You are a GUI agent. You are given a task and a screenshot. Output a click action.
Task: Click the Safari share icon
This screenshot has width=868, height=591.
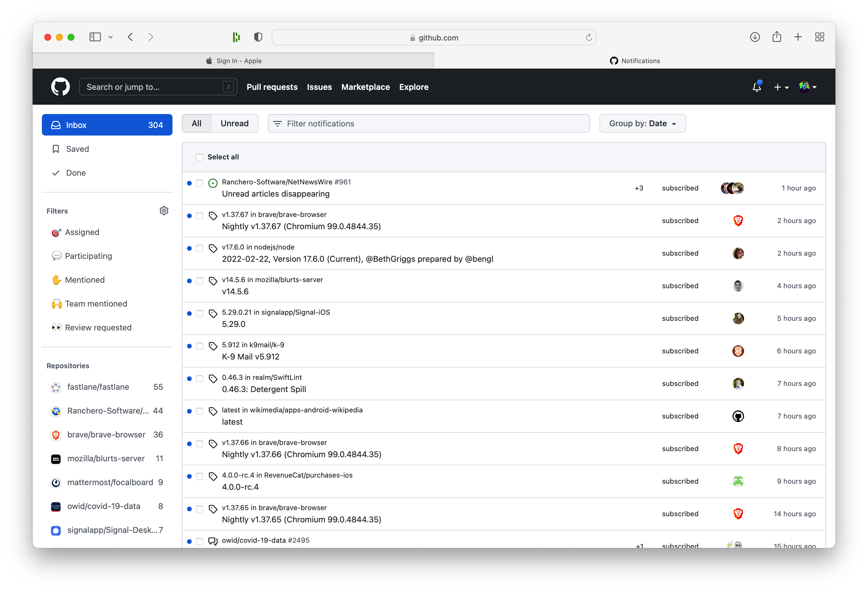(777, 37)
